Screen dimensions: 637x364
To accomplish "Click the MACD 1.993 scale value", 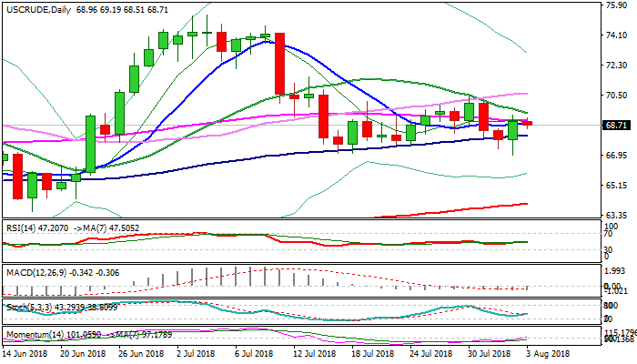I will coord(616,271).
